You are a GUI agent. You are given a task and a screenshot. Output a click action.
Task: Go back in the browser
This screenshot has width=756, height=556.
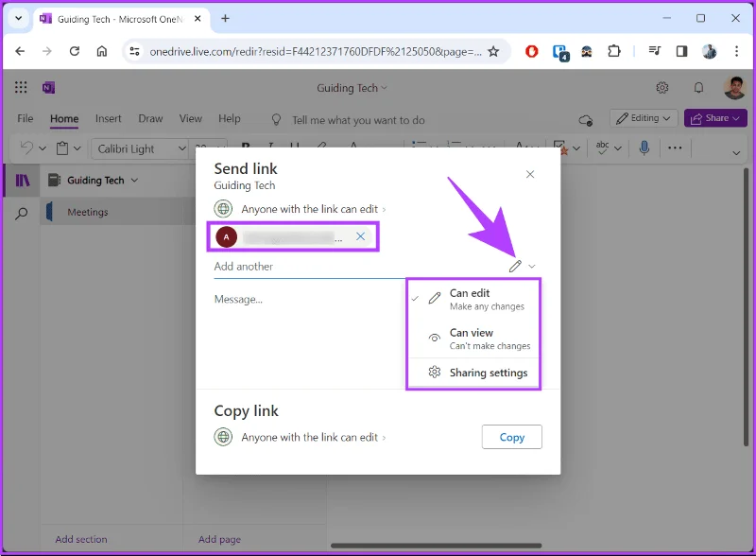coord(20,51)
